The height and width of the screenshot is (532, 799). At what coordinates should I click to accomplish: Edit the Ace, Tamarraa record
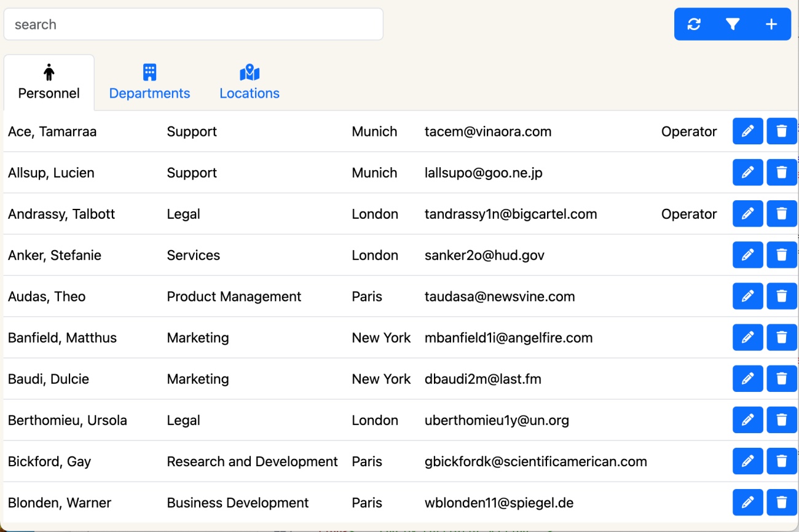click(747, 131)
